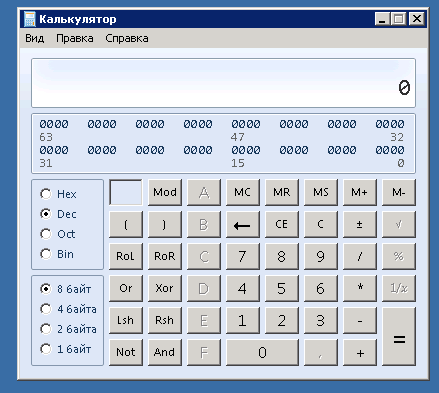Viewport: 439px width, 393px height.
Task: Minimize the Калькулятор window
Action: (382, 19)
